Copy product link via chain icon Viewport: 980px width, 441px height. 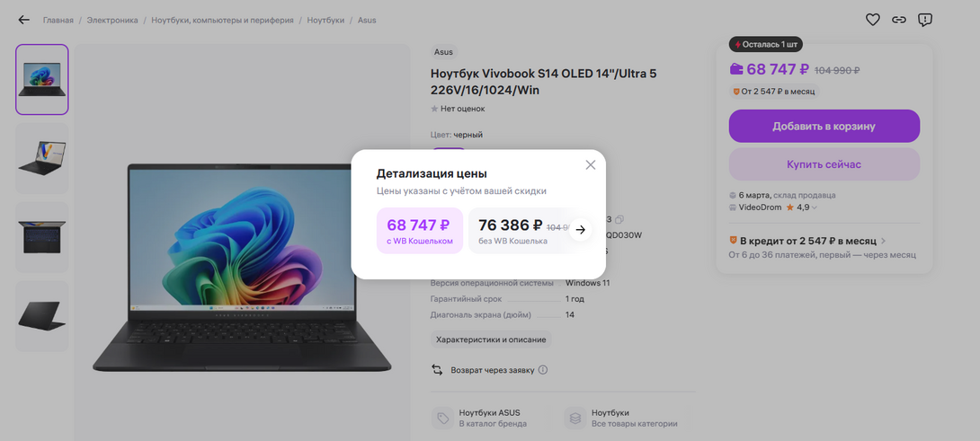click(x=899, y=20)
